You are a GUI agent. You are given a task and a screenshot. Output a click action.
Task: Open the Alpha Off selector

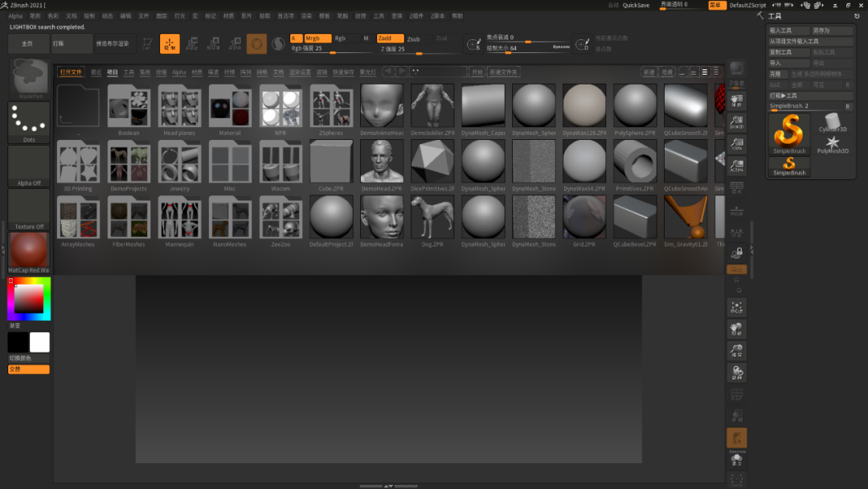pyautogui.click(x=29, y=166)
